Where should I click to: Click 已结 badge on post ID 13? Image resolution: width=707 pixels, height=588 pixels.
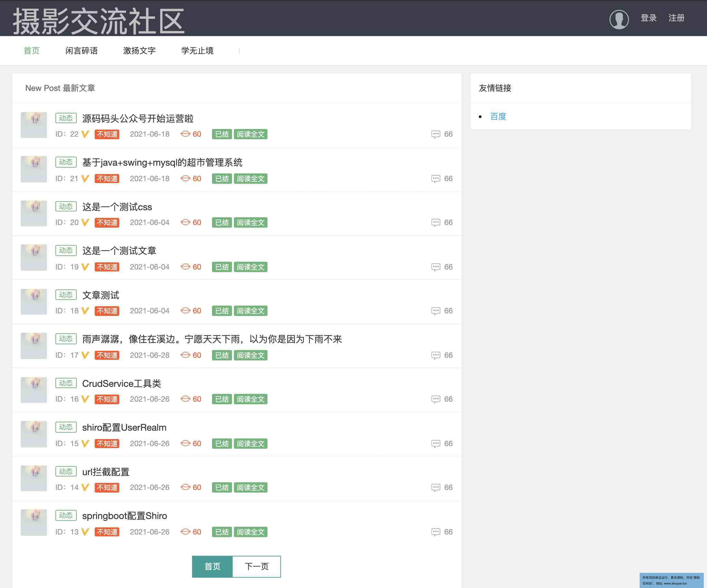(222, 532)
